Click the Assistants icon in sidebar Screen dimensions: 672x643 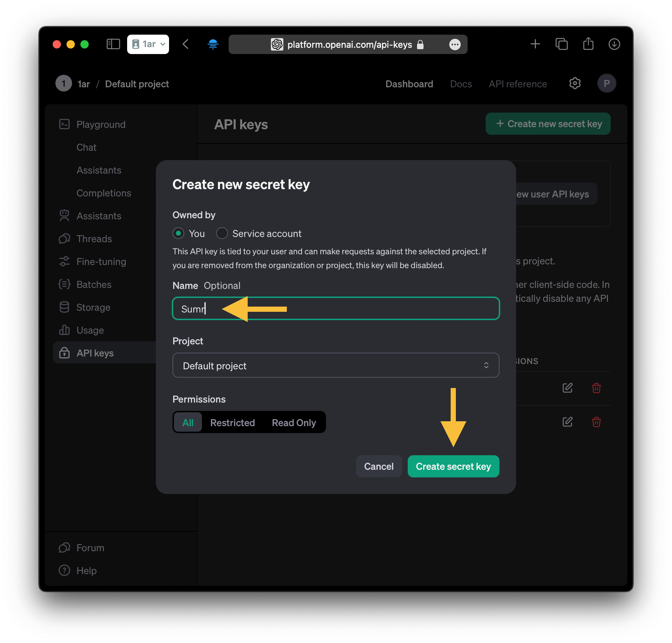tap(65, 215)
